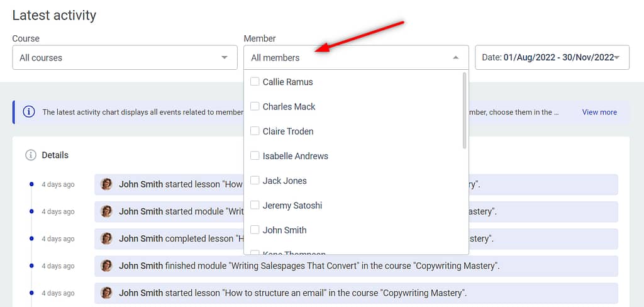Tick the John Smith filter checkbox
The image size is (644, 307).
255,230
